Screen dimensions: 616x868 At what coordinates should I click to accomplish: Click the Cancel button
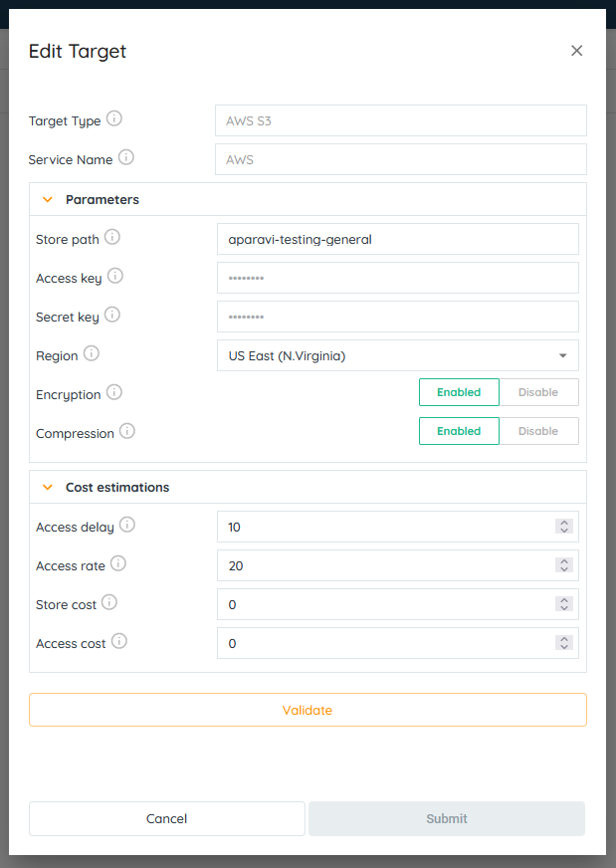pyautogui.click(x=166, y=818)
